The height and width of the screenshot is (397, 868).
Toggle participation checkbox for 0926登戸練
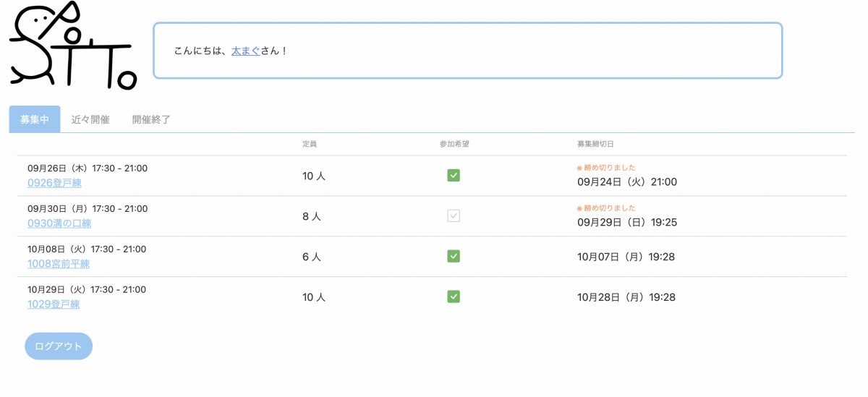tap(454, 175)
